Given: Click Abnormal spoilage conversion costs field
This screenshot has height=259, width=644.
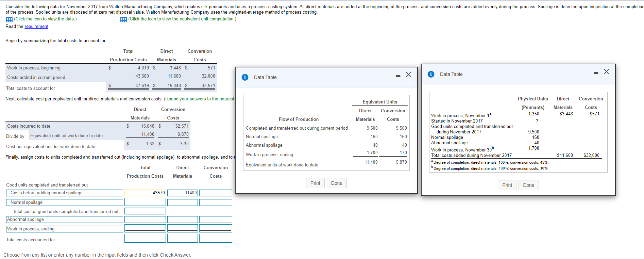Looking at the screenshot, I should 216,220.
